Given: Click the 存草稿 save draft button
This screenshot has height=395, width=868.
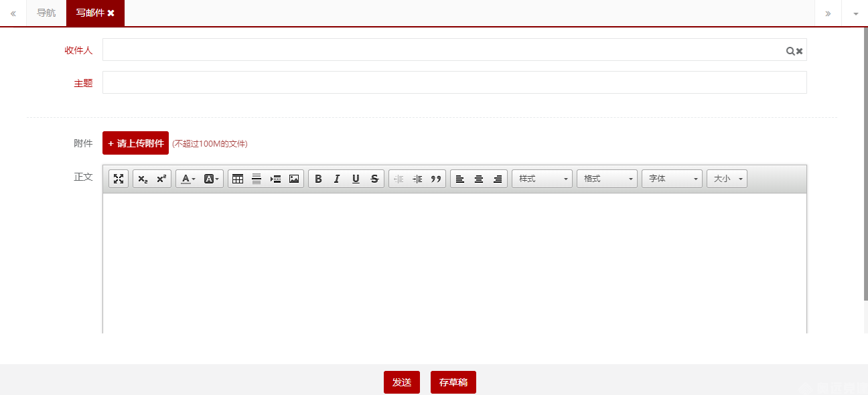Looking at the screenshot, I should [x=453, y=382].
